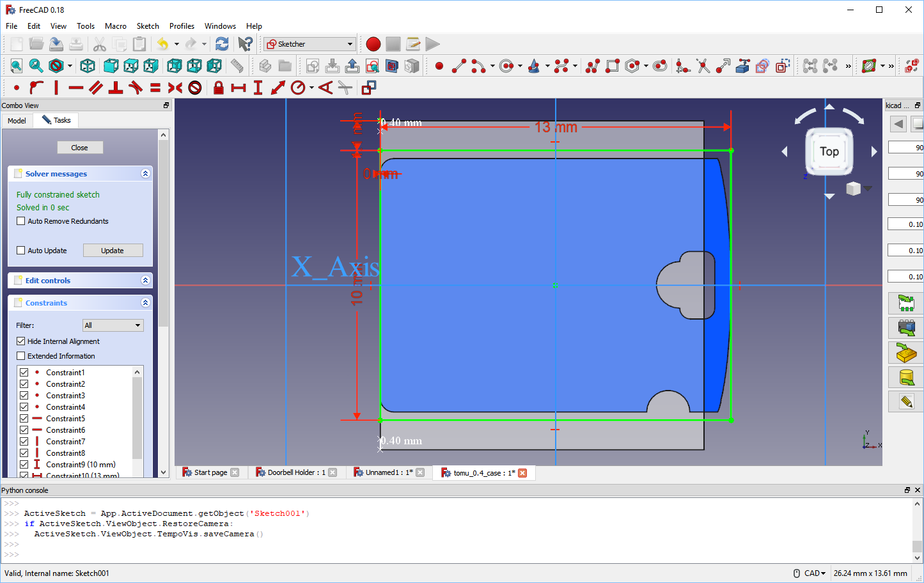924x583 pixels.
Task: Click the trim edge tool
Action: tap(703, 66)
